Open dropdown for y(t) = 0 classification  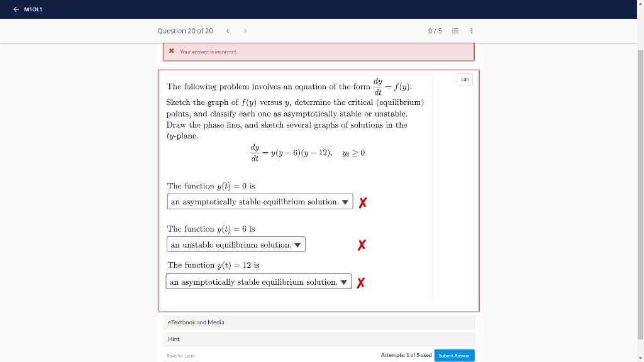[x=260, y=202]
